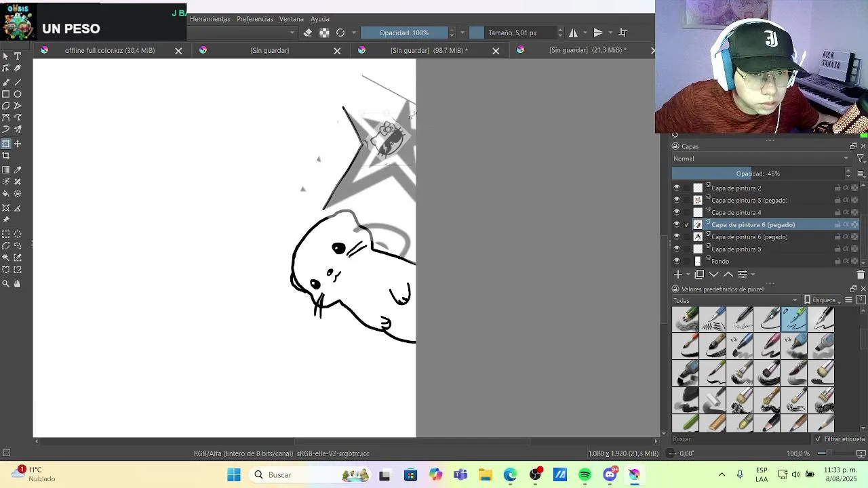This screenshot has height=488, width=868.
Task: Select the Polygon tool
Action: coord(6,106)
